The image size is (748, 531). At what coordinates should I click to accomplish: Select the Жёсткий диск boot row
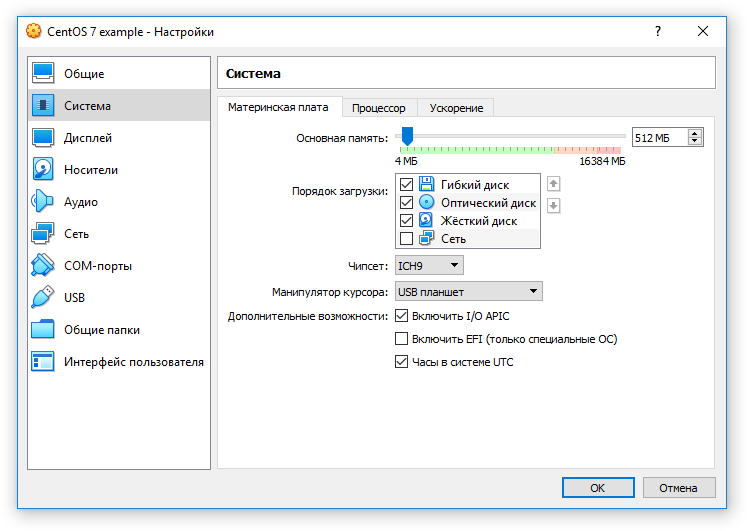click(x=468, y=220)
